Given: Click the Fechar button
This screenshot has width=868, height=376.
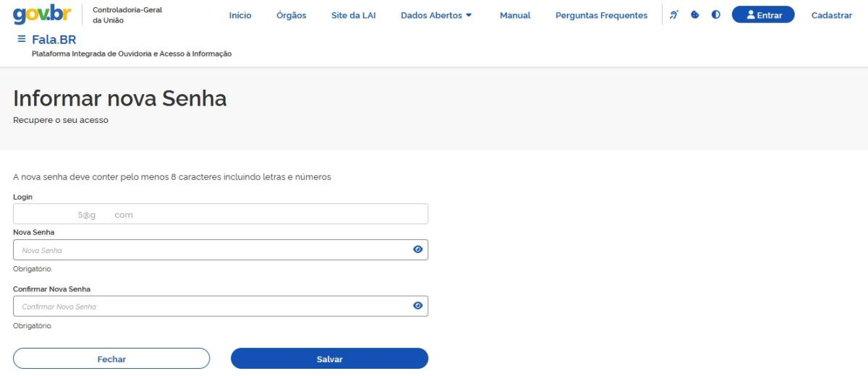Looking at the screenshot, I should point(111,359).
